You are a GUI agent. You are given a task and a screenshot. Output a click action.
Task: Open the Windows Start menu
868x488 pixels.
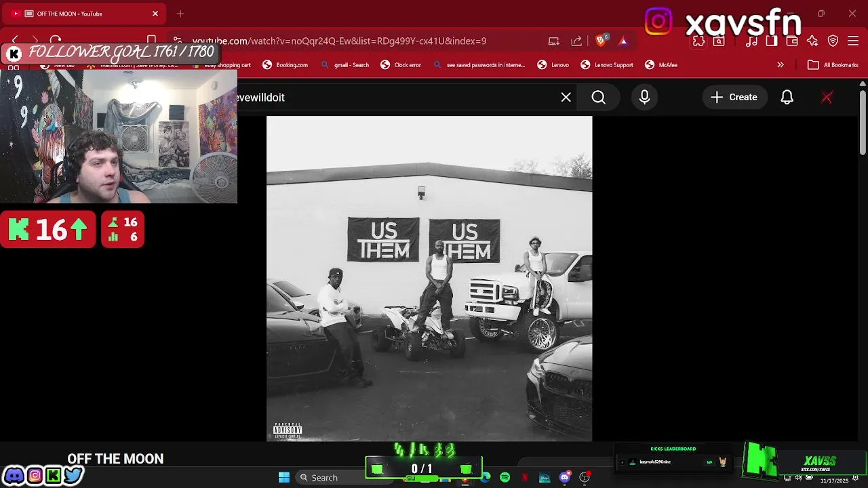284,477
